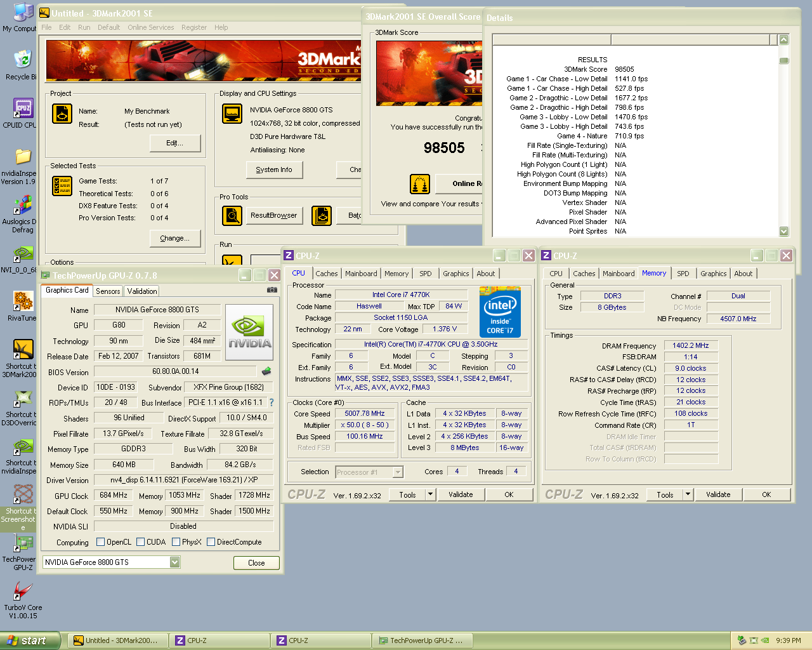
Task: Toggle the DirectCompute checkbox in GPU-Z
Action: (211, 542)
